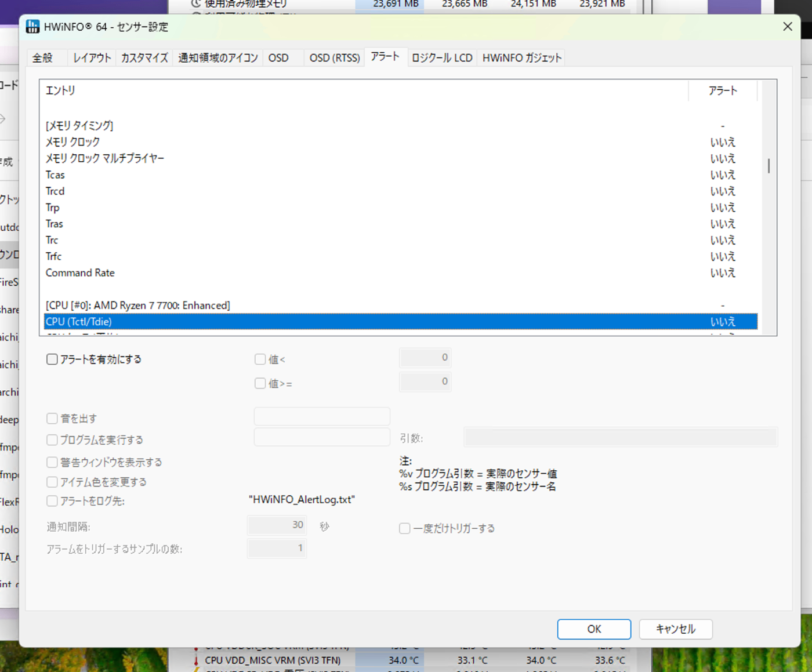The height and width of the screenshot is (672, 812).
Task: Check the プログラムを実行する option
Action: (x=52, y=439)
